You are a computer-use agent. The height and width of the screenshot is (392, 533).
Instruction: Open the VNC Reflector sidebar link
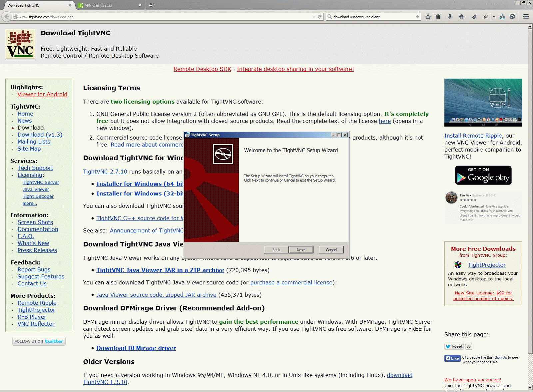(36, 324)
